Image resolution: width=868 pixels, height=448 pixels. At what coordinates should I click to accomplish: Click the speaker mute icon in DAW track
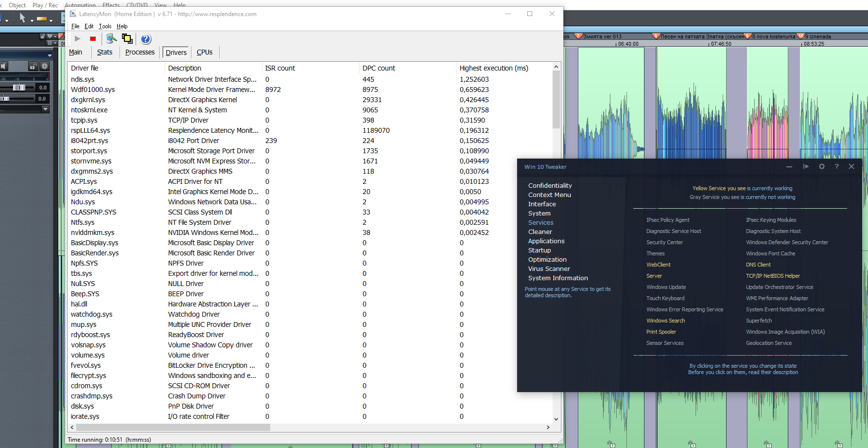point(3,66)
